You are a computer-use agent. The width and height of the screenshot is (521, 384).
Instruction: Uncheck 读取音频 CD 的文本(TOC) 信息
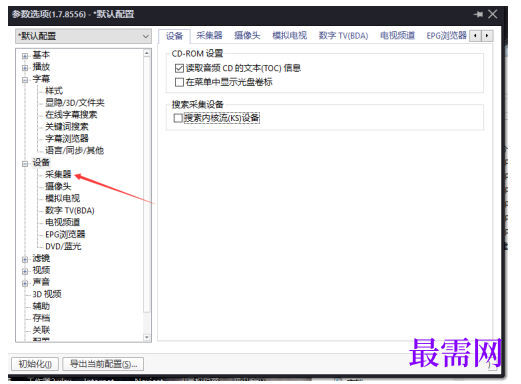pos(179,68)
